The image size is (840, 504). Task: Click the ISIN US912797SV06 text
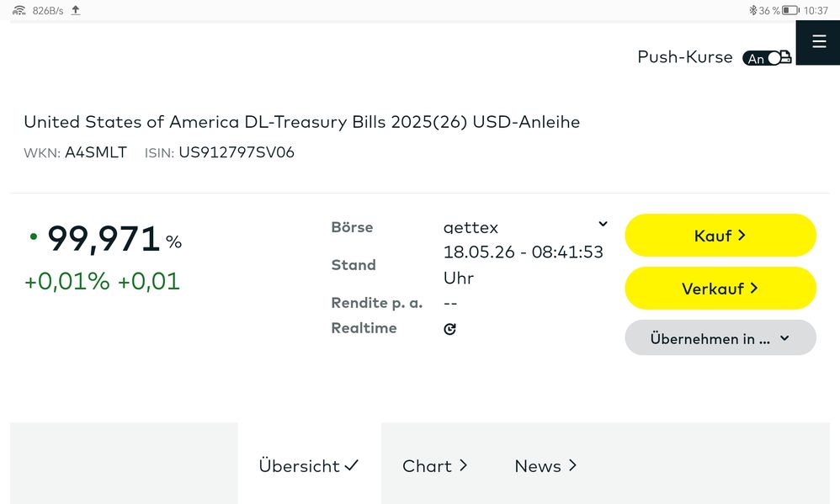coord(237,152)
